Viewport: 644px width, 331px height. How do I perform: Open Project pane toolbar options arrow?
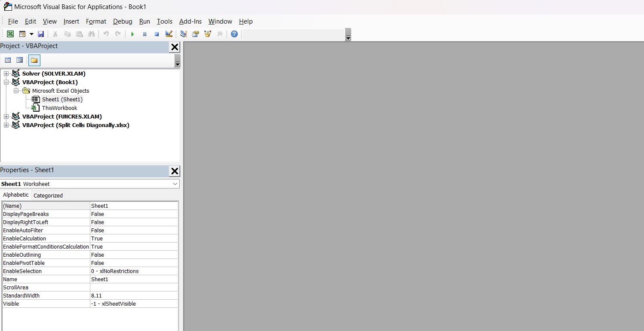coord(178,61)
